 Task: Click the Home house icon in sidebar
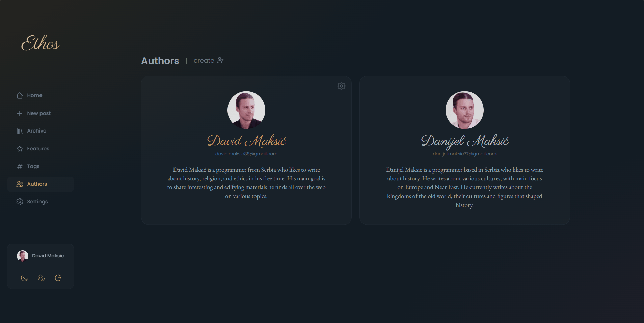coord(20,95)
